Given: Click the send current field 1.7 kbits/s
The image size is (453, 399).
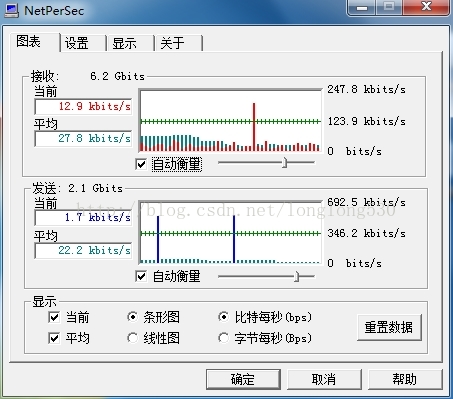Looking at the screenshot, I should (83, 218).
